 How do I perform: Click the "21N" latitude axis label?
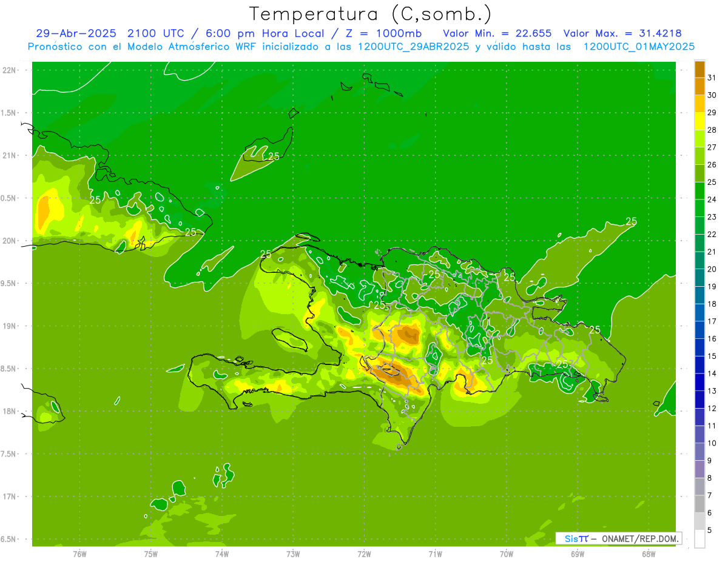(9, 156)
